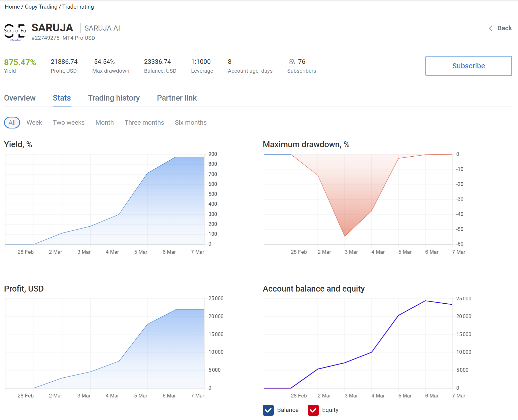This screenshot has height=420, width=518.
Task: Click the SARUJA trader name heading
Action: click(52, 28)
